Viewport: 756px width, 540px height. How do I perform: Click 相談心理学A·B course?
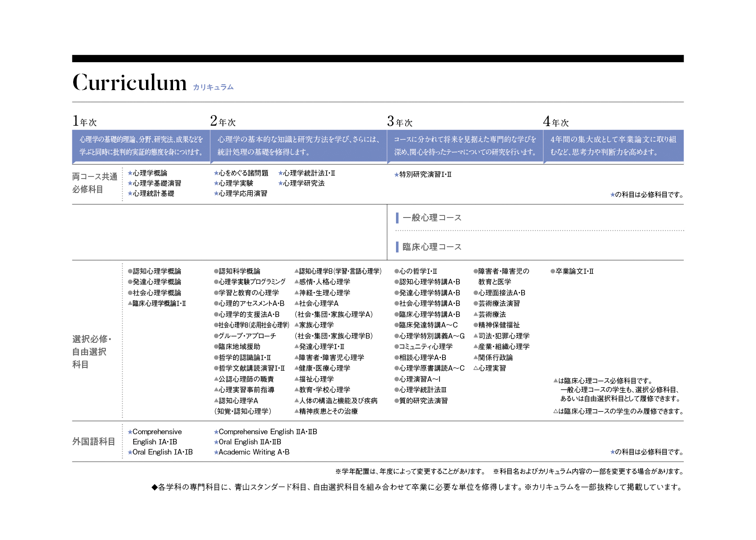click(421, 358)
